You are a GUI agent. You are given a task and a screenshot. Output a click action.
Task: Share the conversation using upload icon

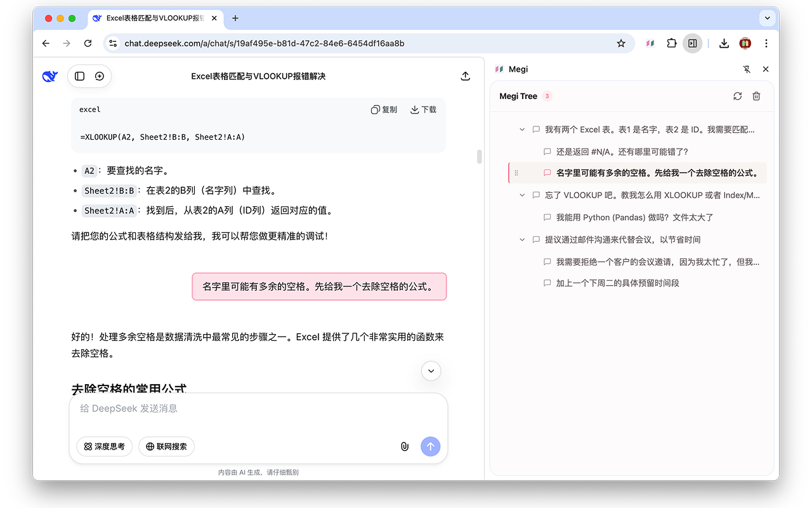pos(465,76)
